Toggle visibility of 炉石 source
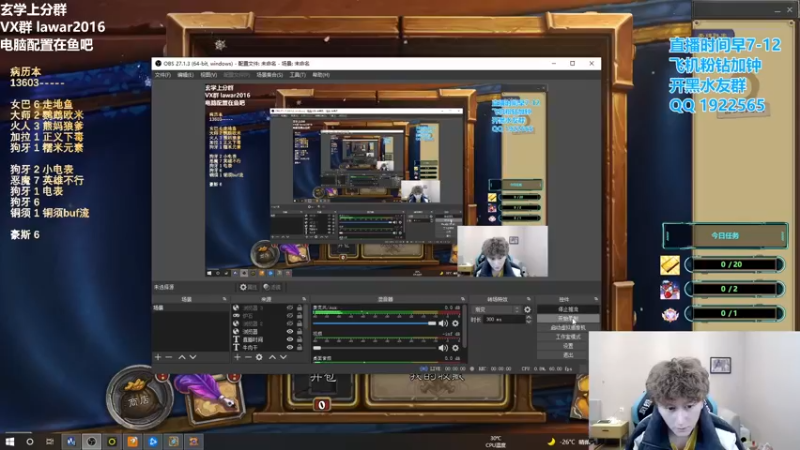800x450 pixels. click(290, 316)
